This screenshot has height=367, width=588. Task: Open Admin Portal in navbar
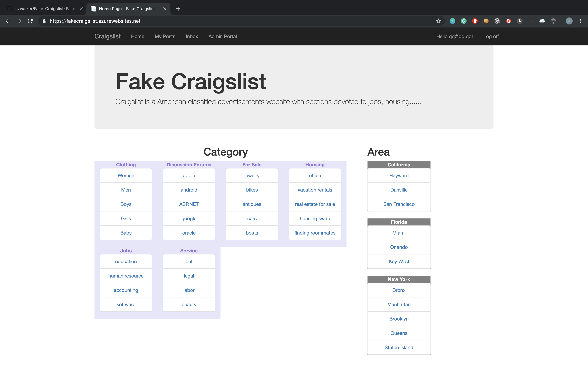(222, 36)
